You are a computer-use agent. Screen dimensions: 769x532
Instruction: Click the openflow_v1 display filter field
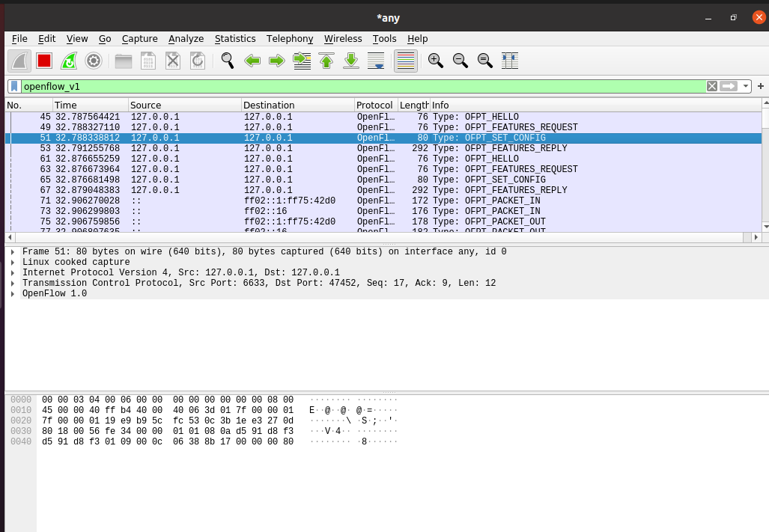pyautogui.click(x=363, y=86)
